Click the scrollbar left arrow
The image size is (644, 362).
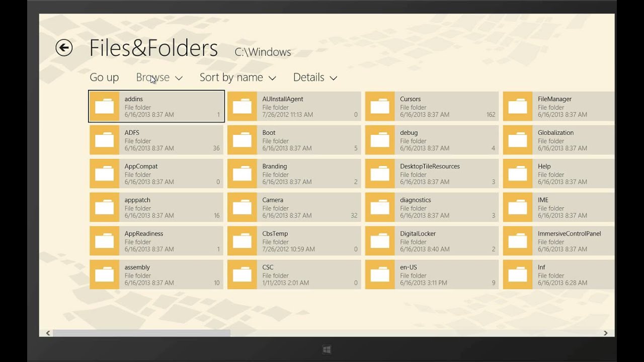tap(48, 333)
